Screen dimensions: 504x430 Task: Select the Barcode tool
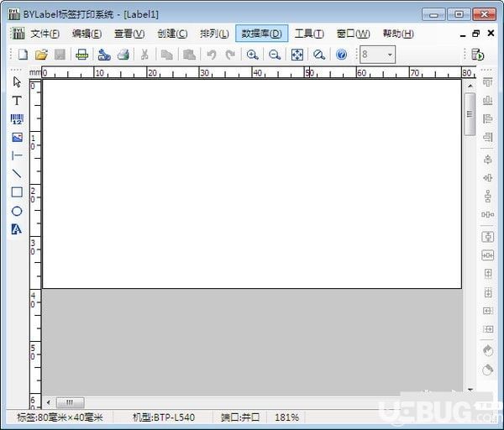coord(17,119)
